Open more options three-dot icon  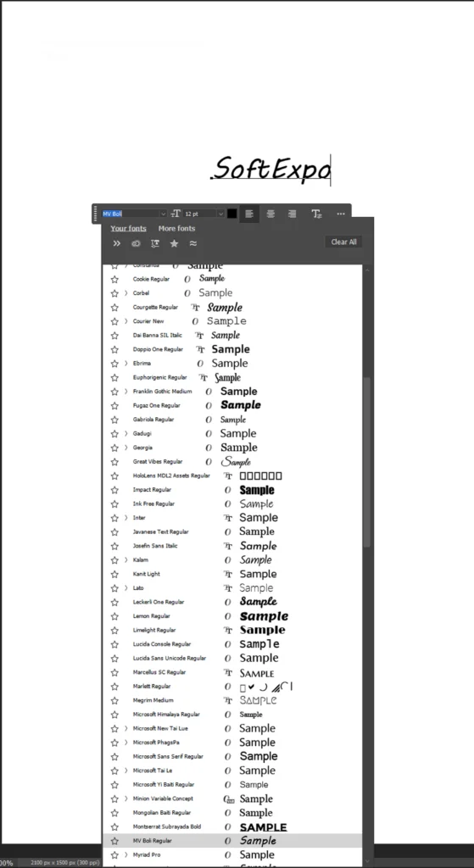coord(341,214)
